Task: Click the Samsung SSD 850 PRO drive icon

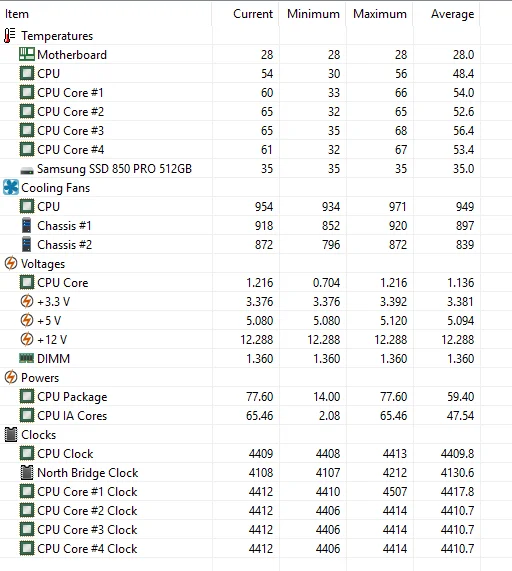Action: [27, 170]
